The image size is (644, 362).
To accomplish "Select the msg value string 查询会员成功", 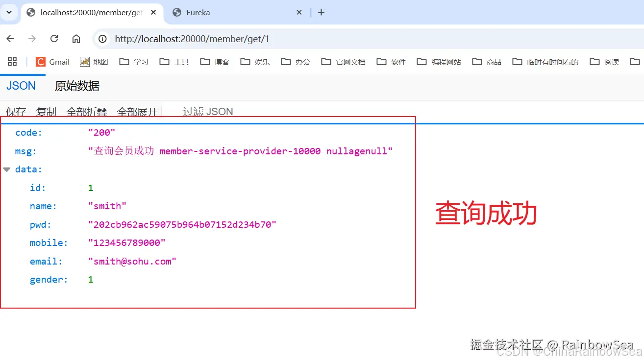I will point(241,151).
